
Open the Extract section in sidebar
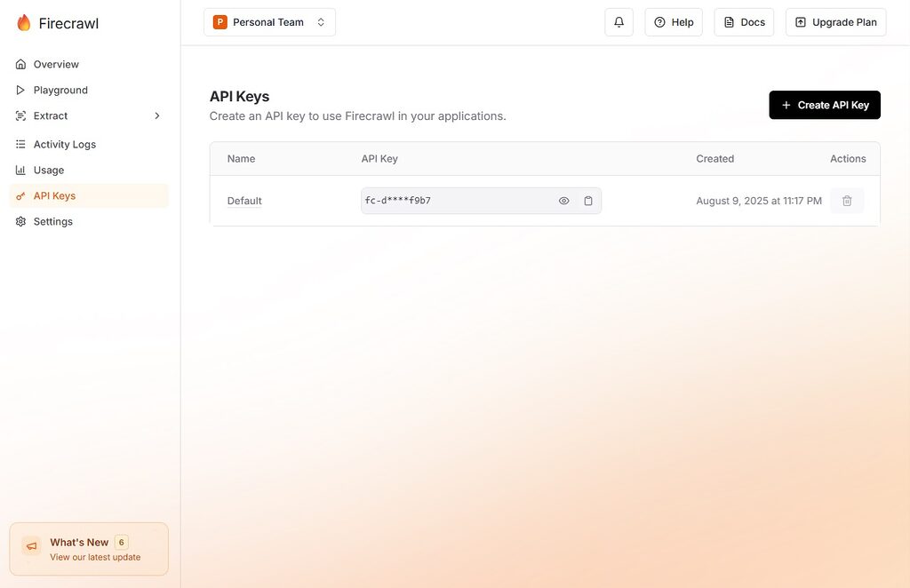[51, 115]
